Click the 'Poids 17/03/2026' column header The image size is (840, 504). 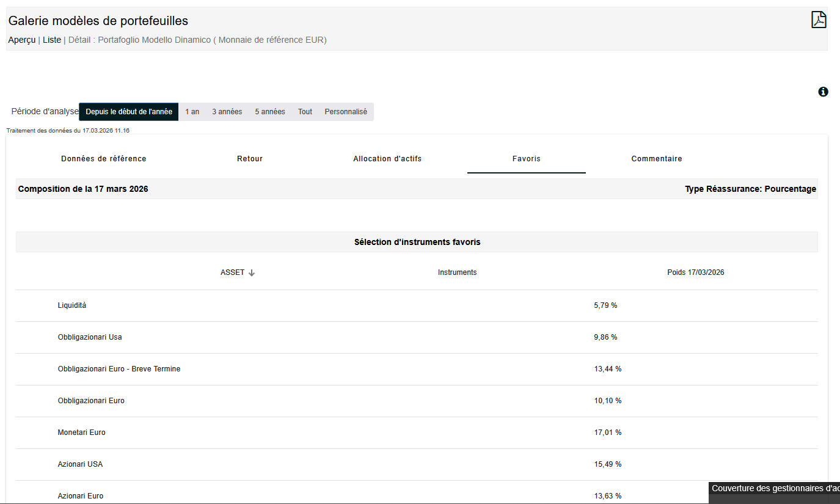pyautogui.click(x=695, y=272)
